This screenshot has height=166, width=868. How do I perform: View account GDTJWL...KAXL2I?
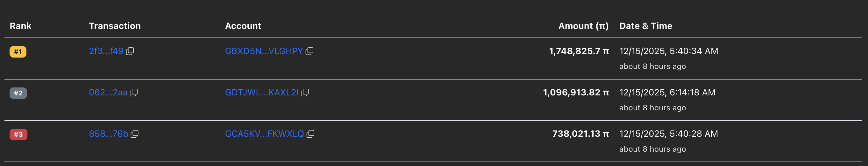click(261, 93)
